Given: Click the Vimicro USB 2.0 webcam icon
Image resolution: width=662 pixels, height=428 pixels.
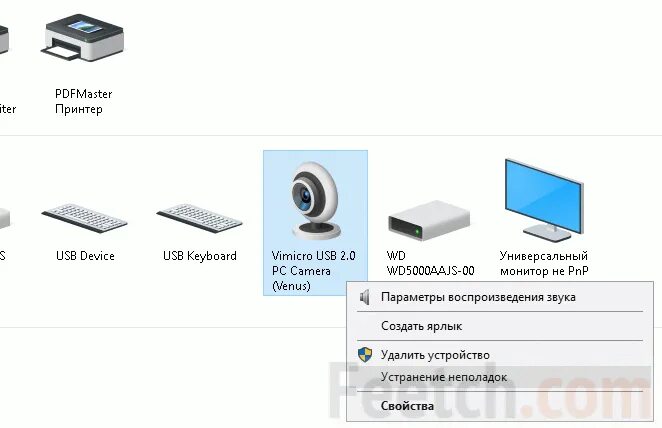Looking at the screenshot, I should click(x=316, y=201).
